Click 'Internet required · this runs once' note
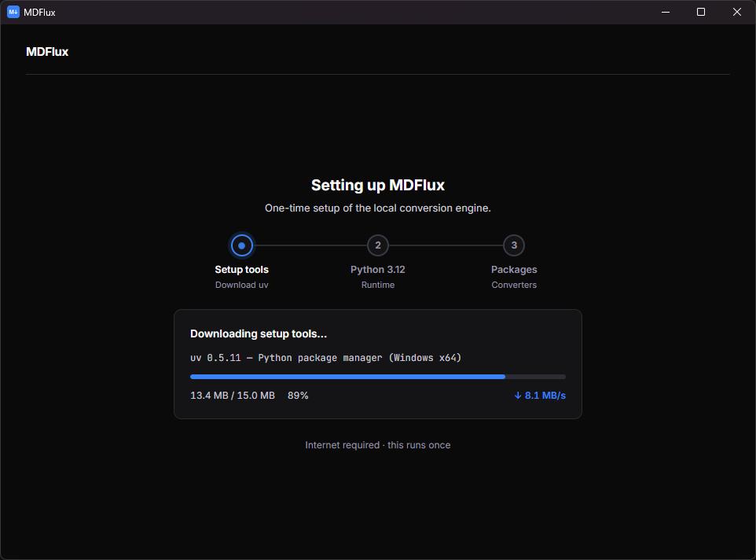Image resolution: width=756 pixels, height=560 pixels. tap(378, 445)
